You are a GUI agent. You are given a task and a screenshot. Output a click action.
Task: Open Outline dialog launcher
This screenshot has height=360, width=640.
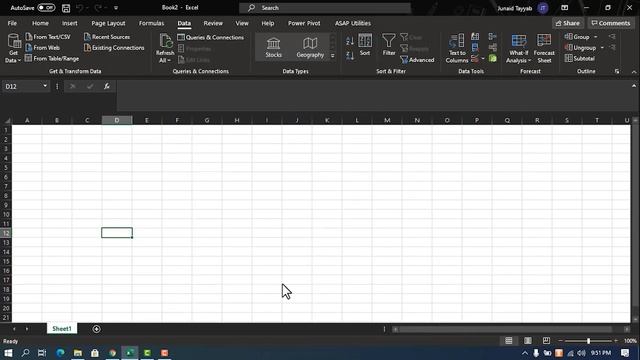617,71
